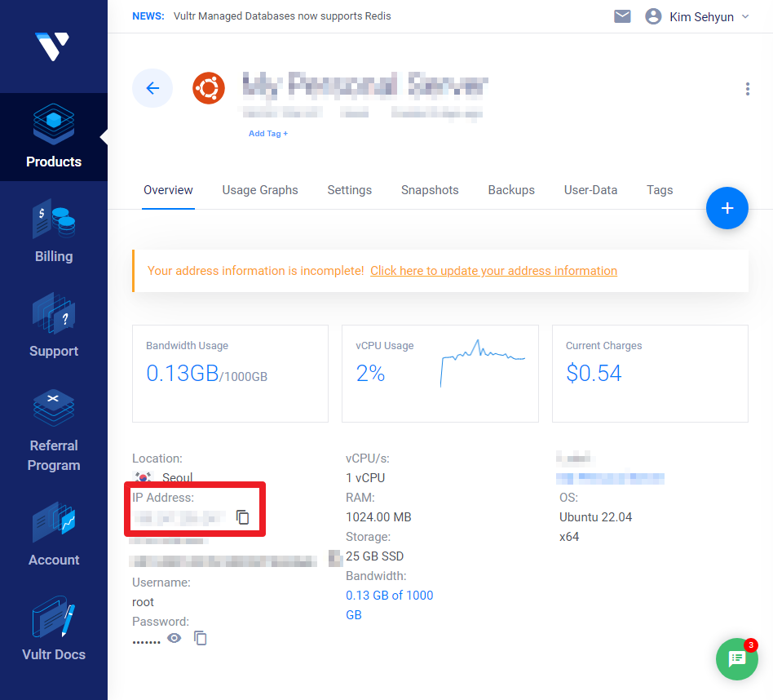773x700 pixels.
Task: Expand the Kim Sehyun account dropdown
Action: (x=745, y=16)
